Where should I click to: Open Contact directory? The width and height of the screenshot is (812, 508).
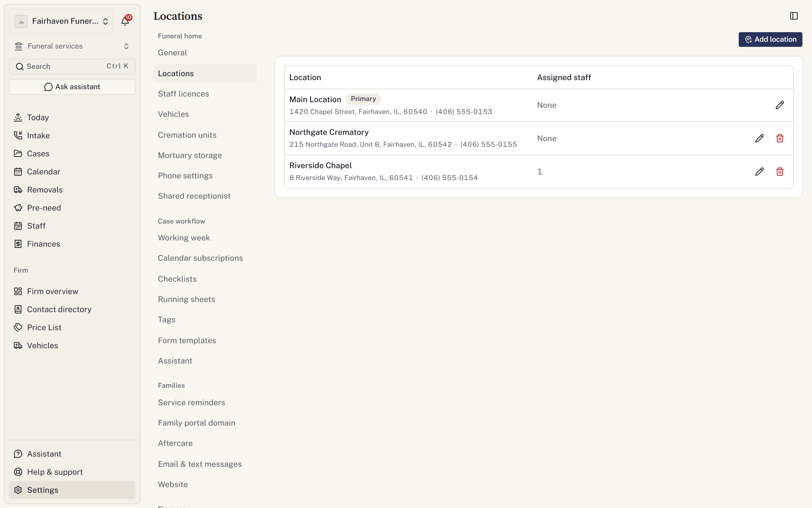click(x=72, y=309)
